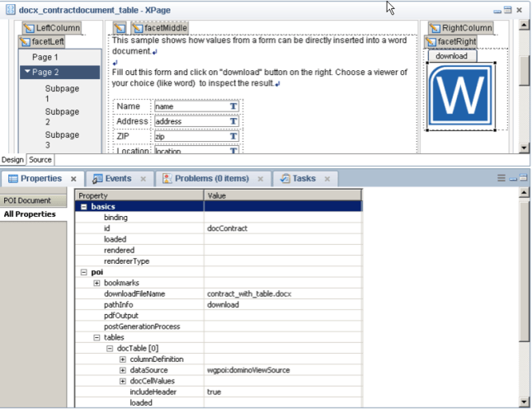Expand the dataSource property
The width and height of the screenshot is (532, 409).
pyautogui.click(x=122, y=370)
